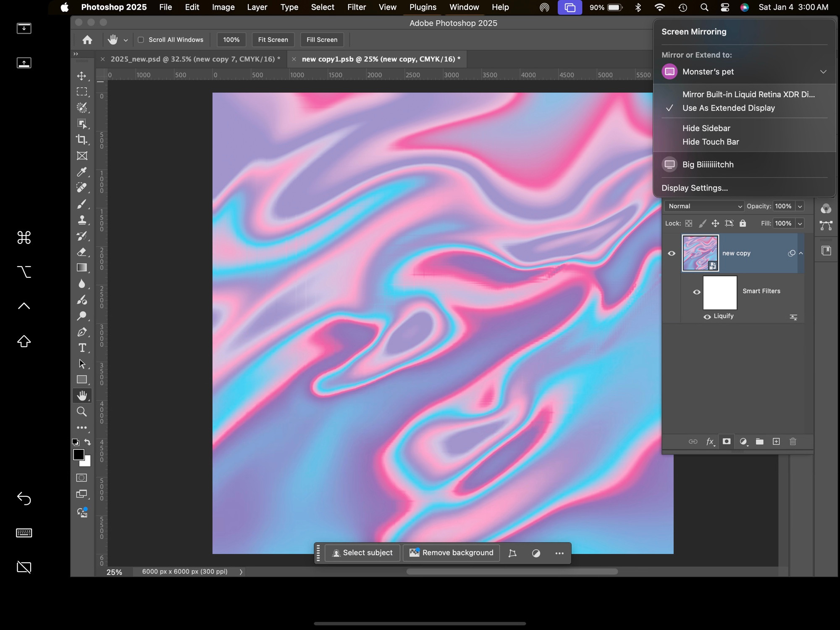Click the 100% zoom button
840x630 pixels.
pos(231,40)
